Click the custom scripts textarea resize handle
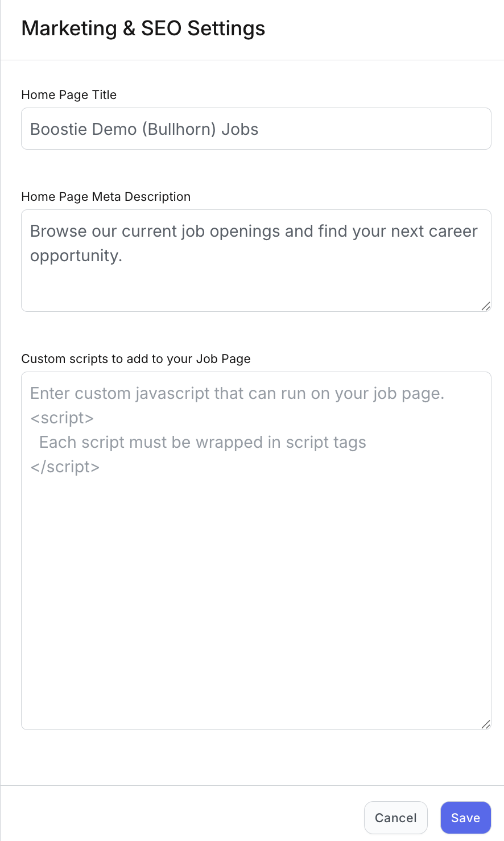This screenshot has width=504, height=841. coord(486,724)
